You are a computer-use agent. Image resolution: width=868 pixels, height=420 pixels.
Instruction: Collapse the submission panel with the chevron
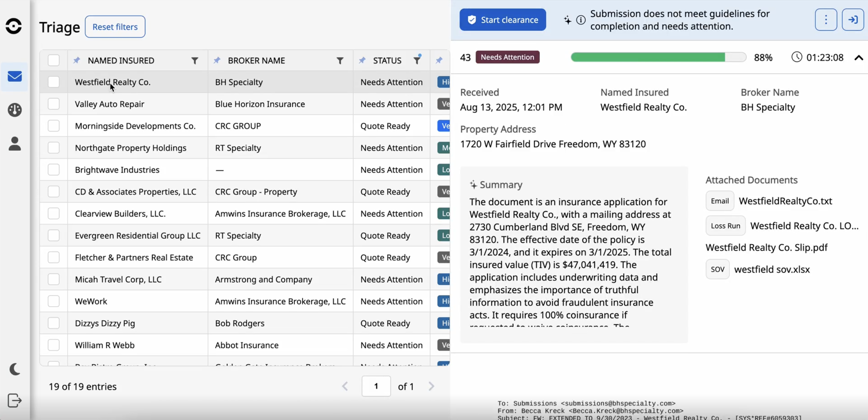859,57
